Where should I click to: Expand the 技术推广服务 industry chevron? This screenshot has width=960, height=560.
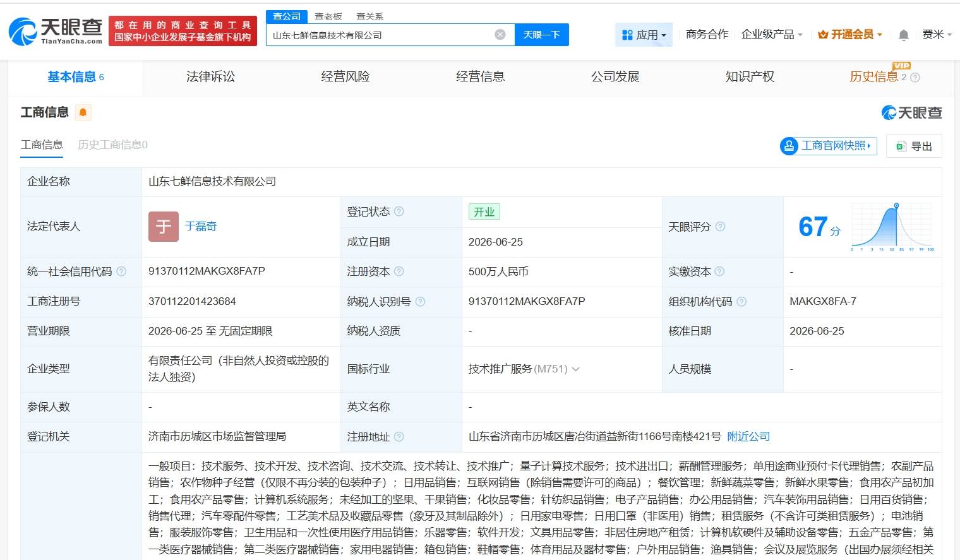(575, 369)
